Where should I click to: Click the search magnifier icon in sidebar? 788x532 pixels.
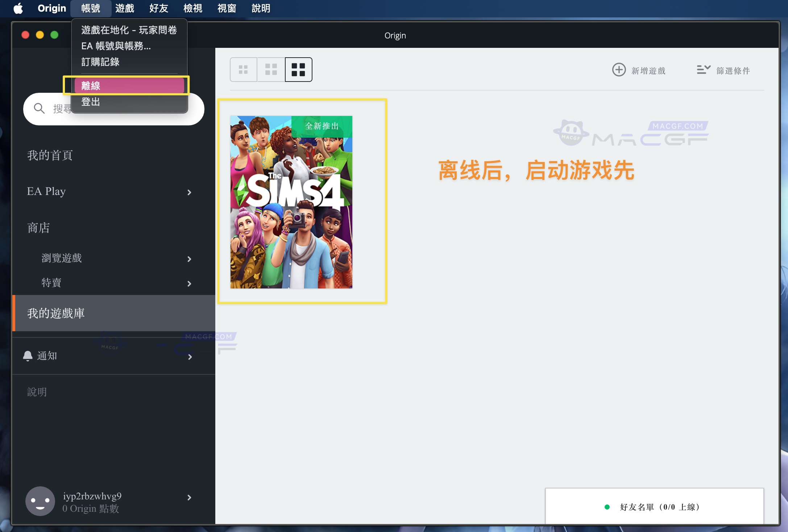pos(40,108)
